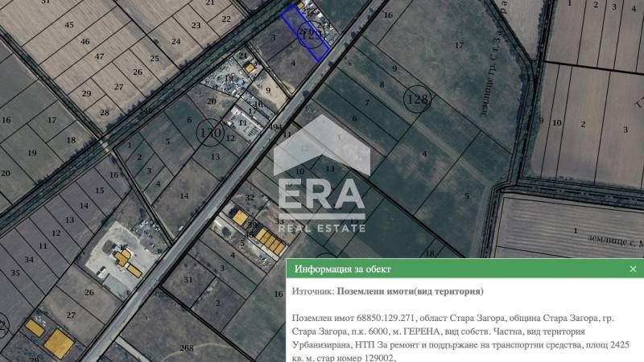Click the row of yellow buildings near parcel 33
The height and width of the screenshot is (362, 644).
pyautogui.click(x=270, y=241)
